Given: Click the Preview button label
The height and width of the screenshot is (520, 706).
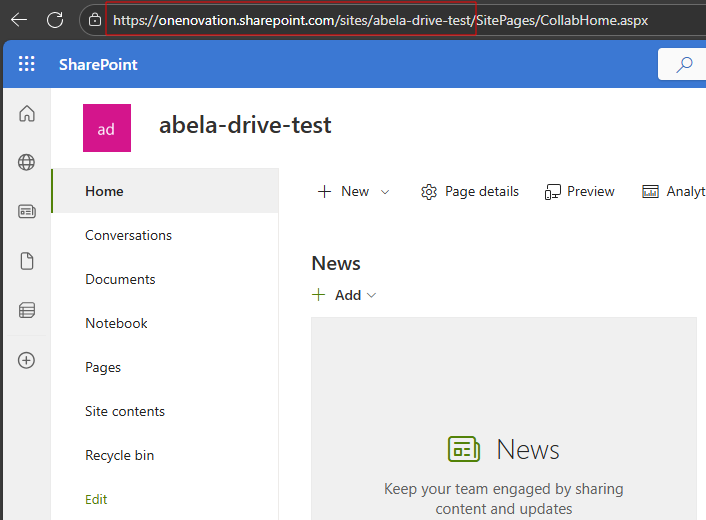Looking at the screenshot, I should (x=591, y=191).
